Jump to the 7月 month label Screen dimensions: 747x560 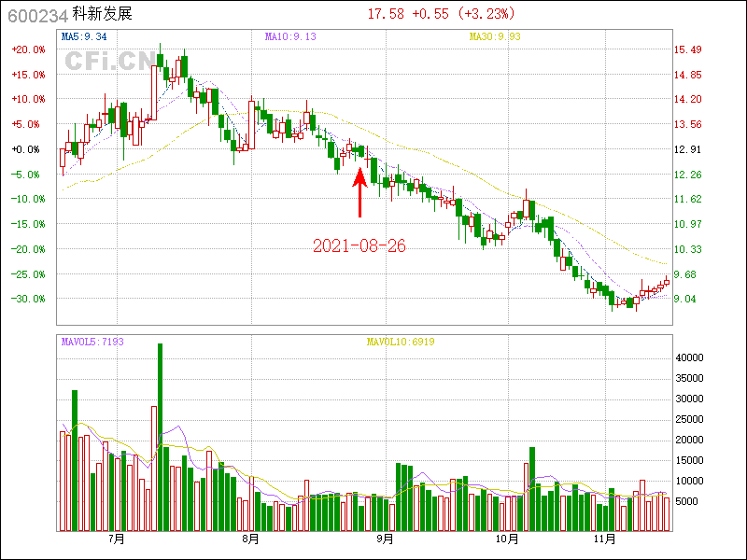(x=117, y=539)
